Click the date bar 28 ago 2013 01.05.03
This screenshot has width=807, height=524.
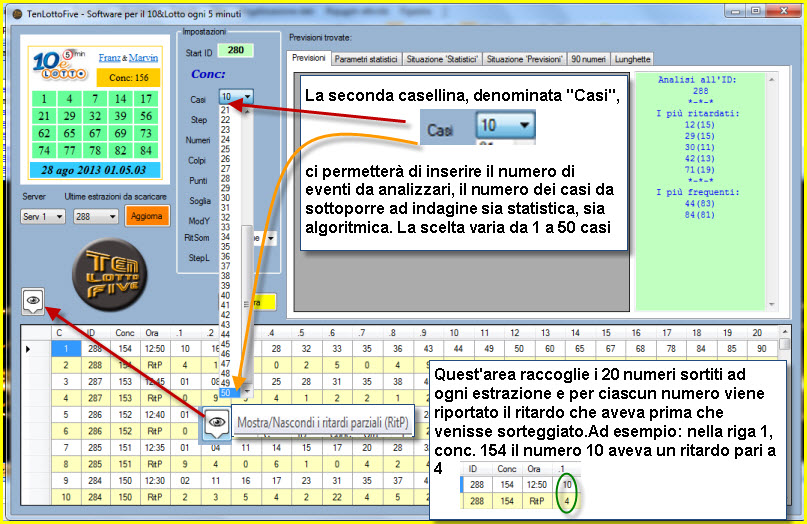click(94, 170)
